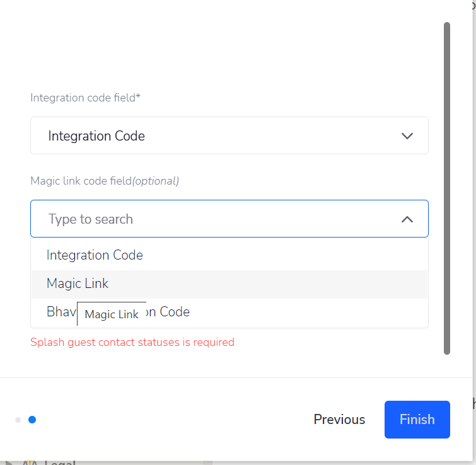Click the Magic Link tooltip box
Image resolution: width=476 pixels, height=465 pixels.
[112, 314]
